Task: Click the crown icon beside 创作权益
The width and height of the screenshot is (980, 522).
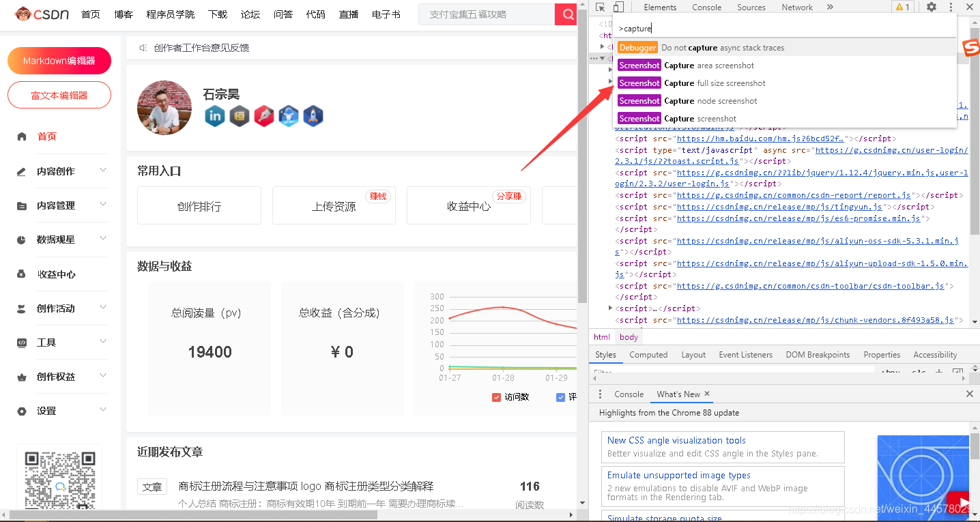Action: 22,377
